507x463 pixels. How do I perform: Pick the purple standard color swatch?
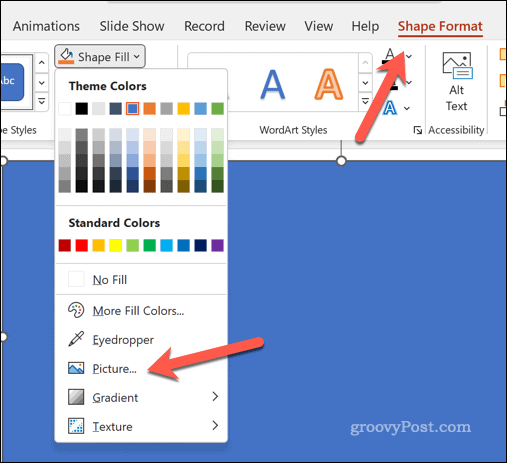tap(217, 245)
